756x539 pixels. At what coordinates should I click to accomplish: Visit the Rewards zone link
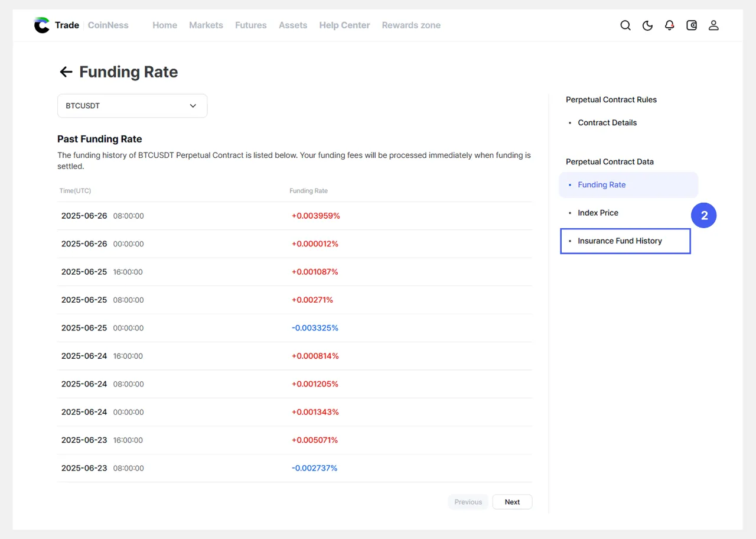411,25
